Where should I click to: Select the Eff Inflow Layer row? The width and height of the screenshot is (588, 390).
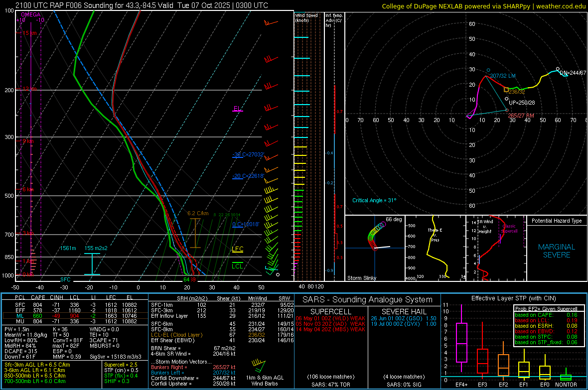(222, 316)
